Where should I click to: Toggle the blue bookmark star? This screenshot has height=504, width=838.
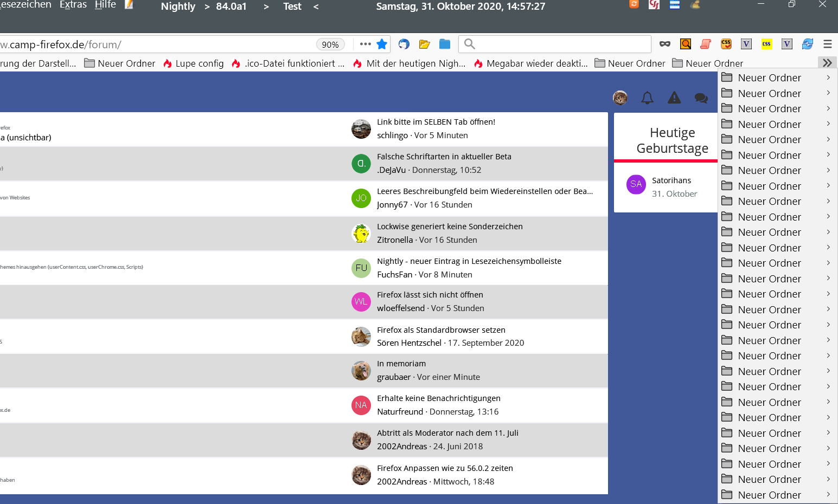click(x=382, y=44)
